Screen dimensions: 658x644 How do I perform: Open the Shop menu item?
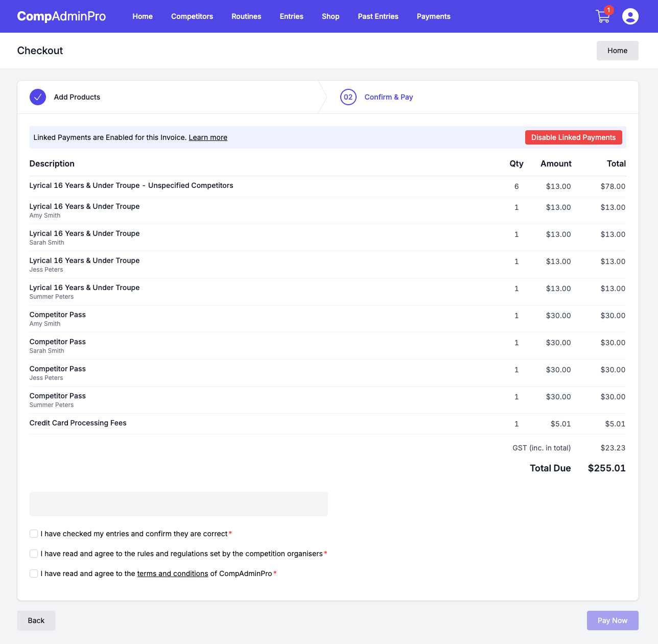[331, 16]
